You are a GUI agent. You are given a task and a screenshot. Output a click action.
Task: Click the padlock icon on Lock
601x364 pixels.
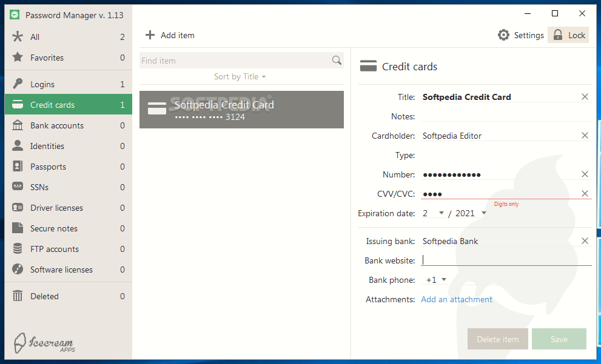(x=558, y=35)
